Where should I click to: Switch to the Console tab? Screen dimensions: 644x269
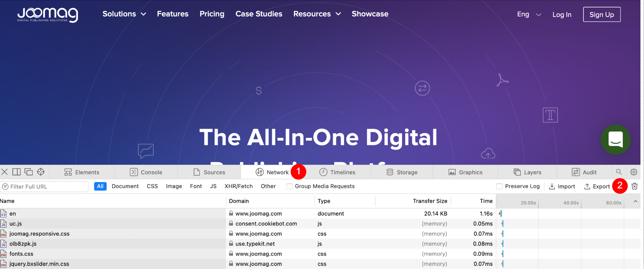[146, 172]
